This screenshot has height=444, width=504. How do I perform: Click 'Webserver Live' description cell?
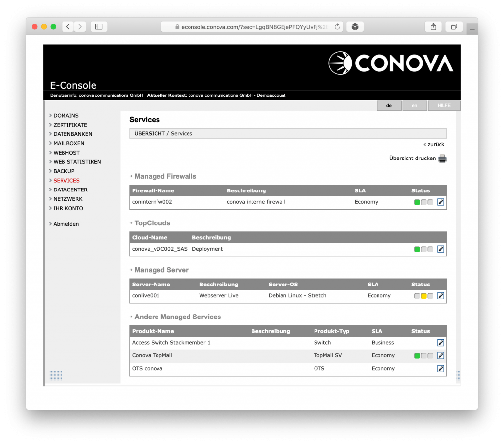click(219, 296)
